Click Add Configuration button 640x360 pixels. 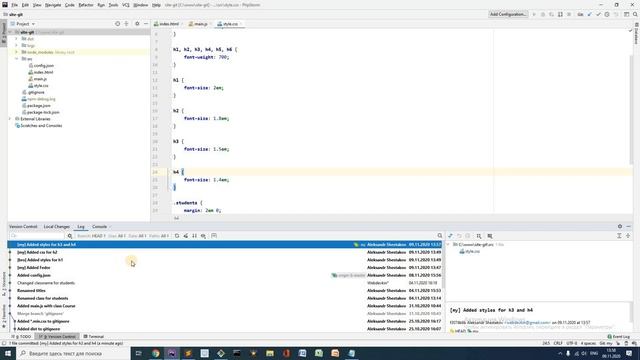[x=508, y=14]
